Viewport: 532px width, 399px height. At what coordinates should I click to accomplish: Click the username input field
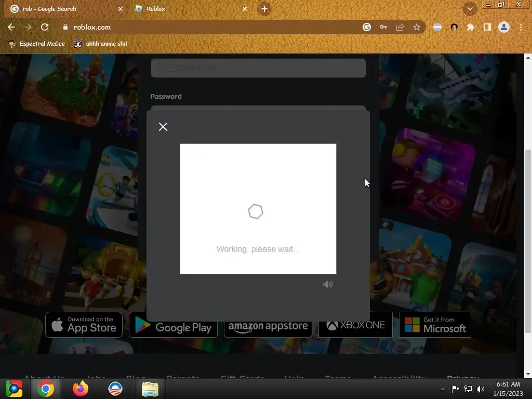(258, 68)
